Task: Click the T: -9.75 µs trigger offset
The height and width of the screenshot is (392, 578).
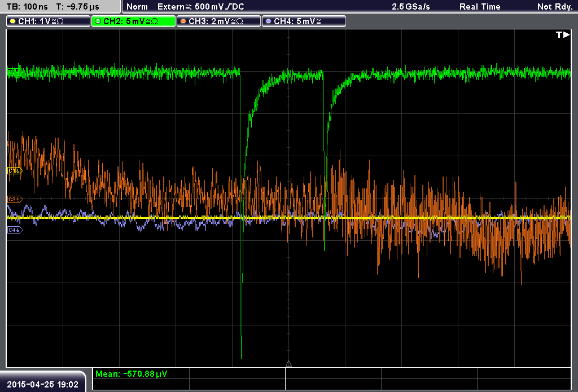Action: coord(78,7)
